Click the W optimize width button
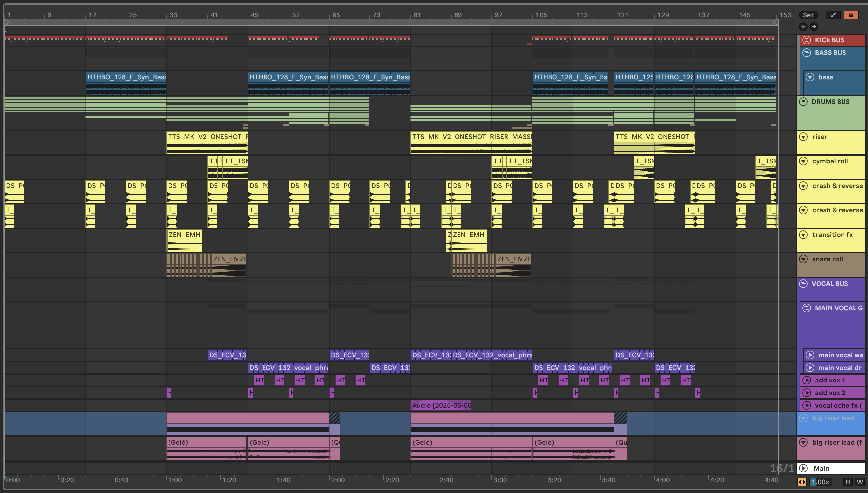 (860, 482)
